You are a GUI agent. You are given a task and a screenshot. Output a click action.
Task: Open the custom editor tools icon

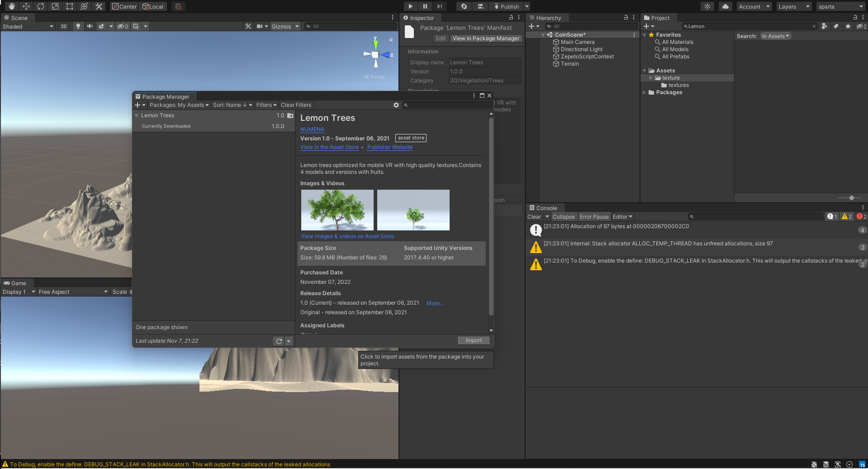[99, 6]
